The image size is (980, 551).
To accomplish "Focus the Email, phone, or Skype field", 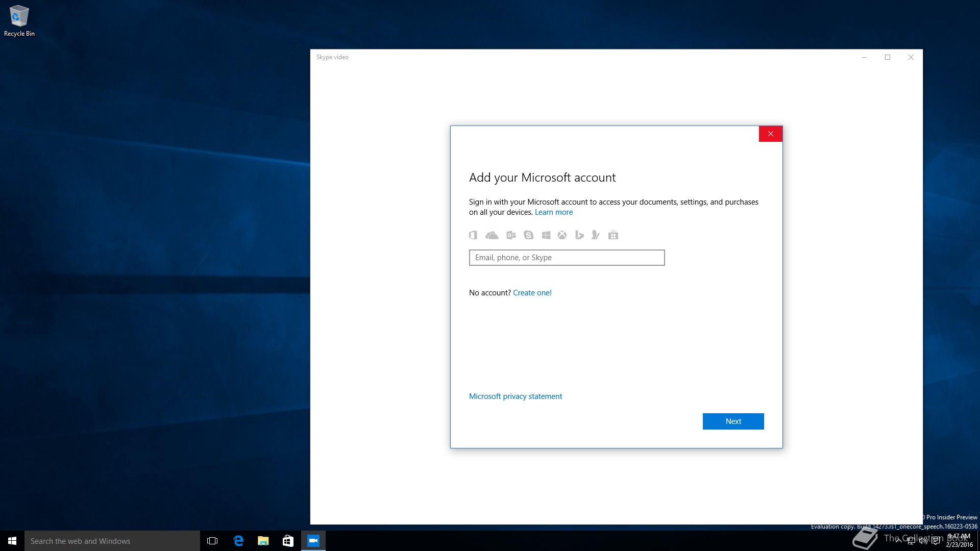I will click(567, 258).
